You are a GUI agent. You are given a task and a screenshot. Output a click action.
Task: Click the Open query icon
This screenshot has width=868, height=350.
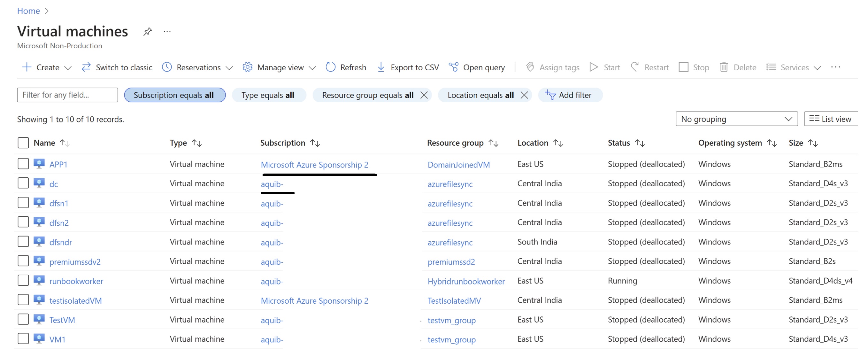coord(453,67)
